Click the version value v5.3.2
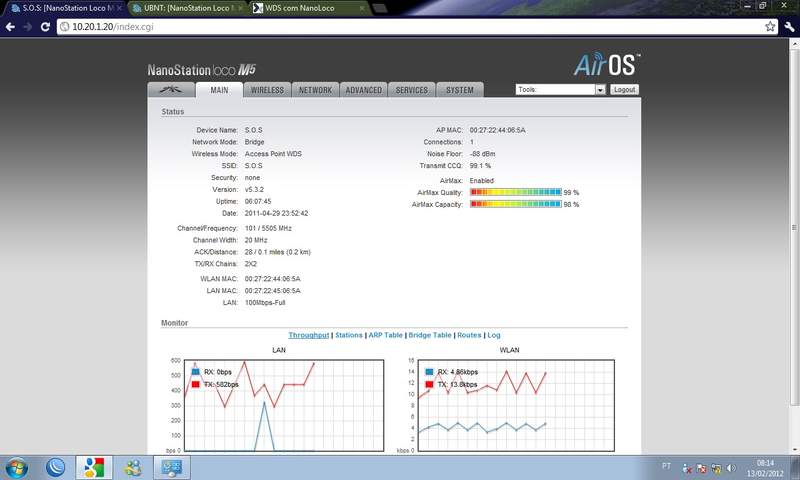The image size is (800, 480). [254, 189]
